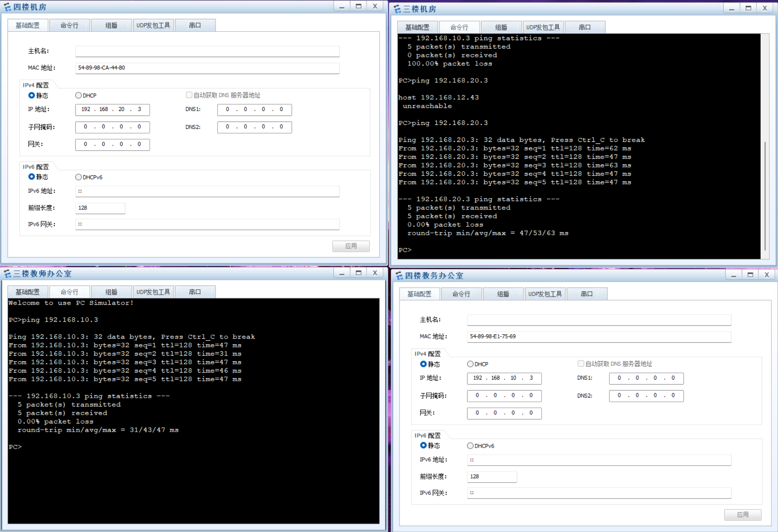
Task: Open 命令行 tab in 四楼机房 window
Action: (x=69, y=26)
